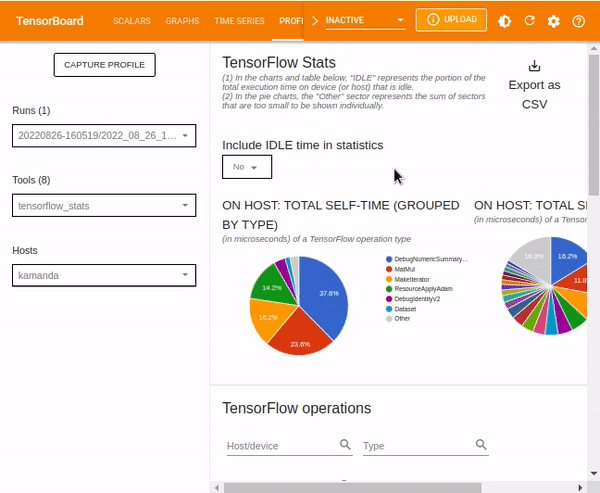Screen dimensions: 600x493
Task: Click the Runs (1) label
Action: point(31,111)
